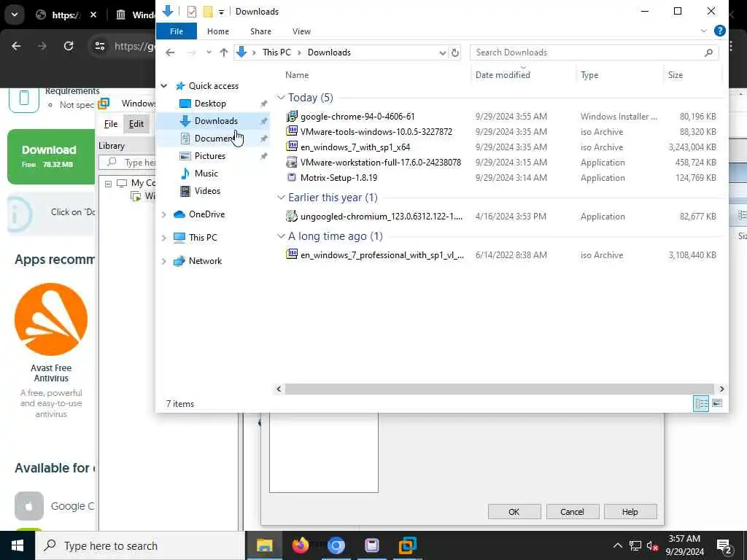Image resolution: width=747 pixels, height=560 pixels.
Task: Select OneDrive in the navigation pane
Action: pyautogui.click(x=206, y=214)
